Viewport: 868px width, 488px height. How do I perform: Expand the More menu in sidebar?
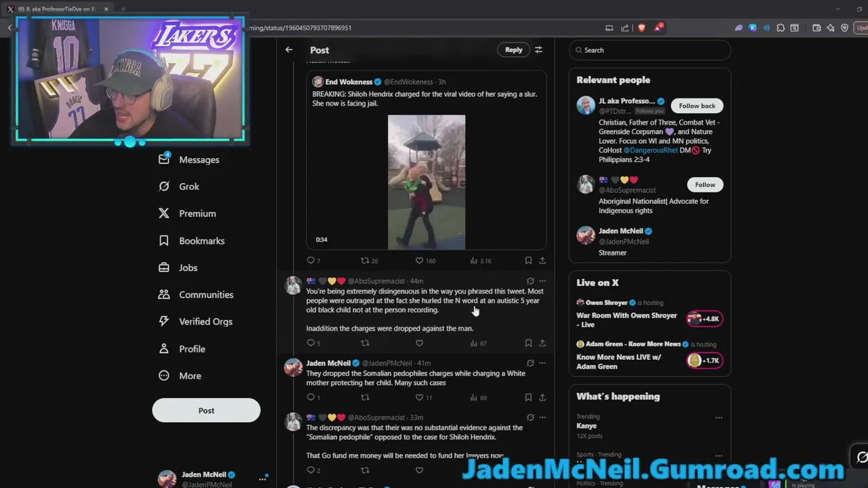180,375
